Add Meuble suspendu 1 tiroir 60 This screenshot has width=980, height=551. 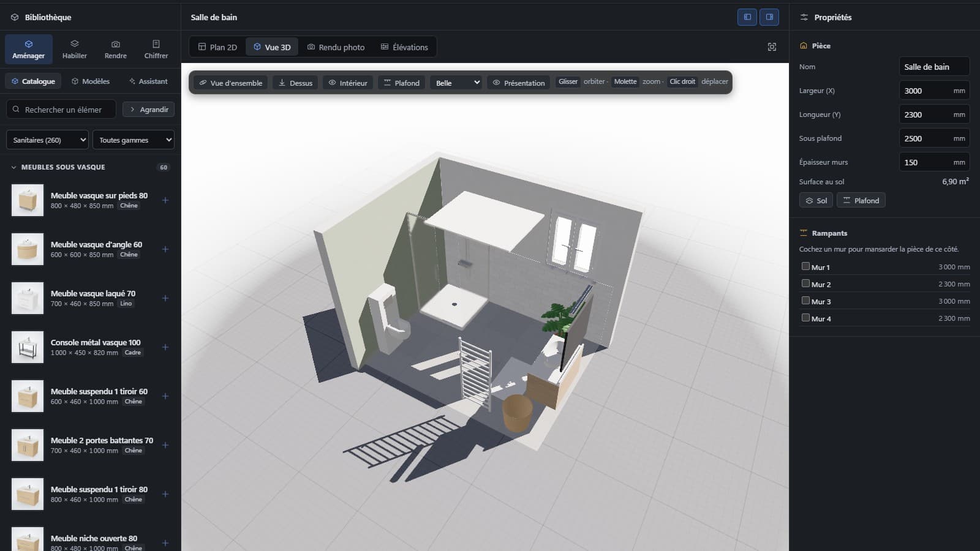point(165,396)
